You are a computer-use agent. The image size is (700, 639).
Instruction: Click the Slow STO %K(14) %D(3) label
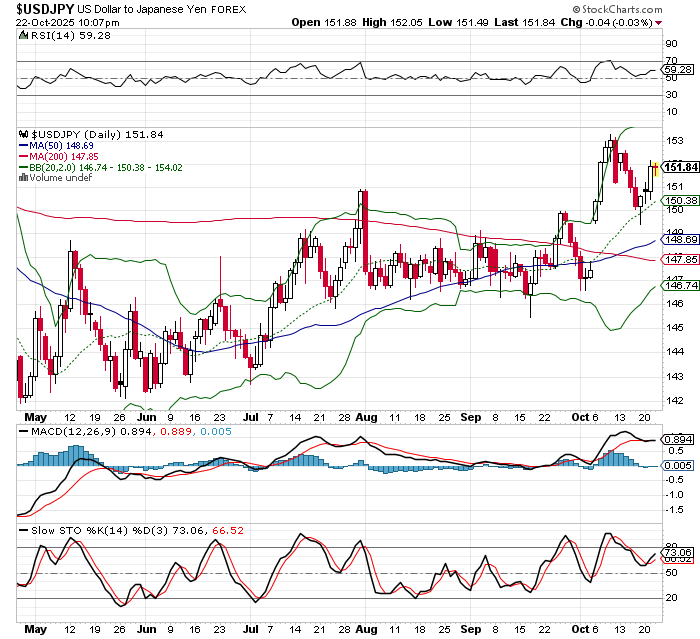coord(100,530)
